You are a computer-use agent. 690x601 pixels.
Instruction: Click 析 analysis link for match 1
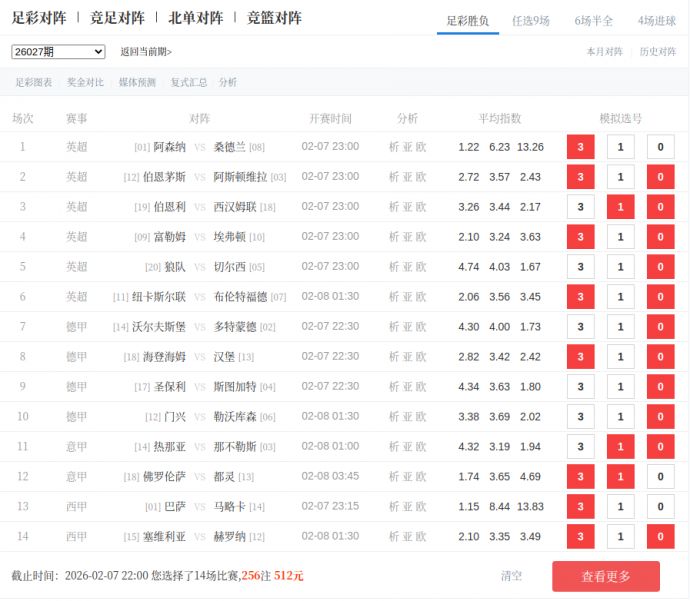tap(394, 147)
